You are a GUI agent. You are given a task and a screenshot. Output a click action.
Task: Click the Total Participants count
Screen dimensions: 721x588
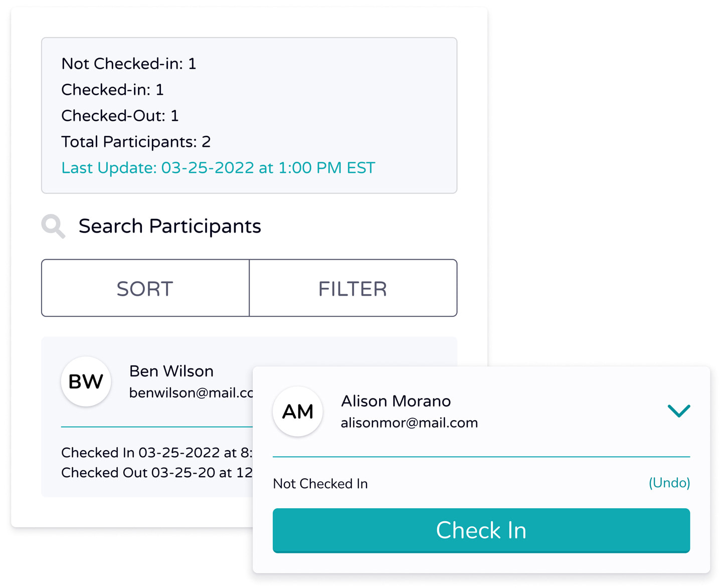(136, 142)
